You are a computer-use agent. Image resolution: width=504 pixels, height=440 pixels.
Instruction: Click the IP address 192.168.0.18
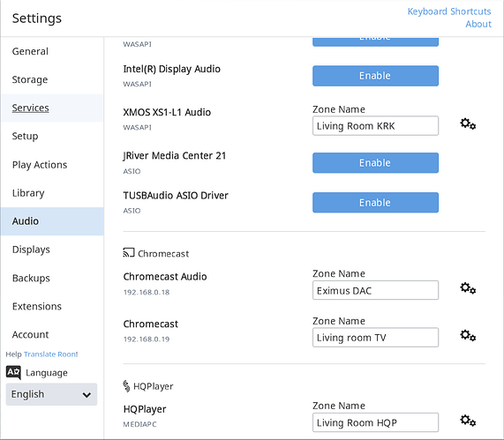(x=147, y=292)
